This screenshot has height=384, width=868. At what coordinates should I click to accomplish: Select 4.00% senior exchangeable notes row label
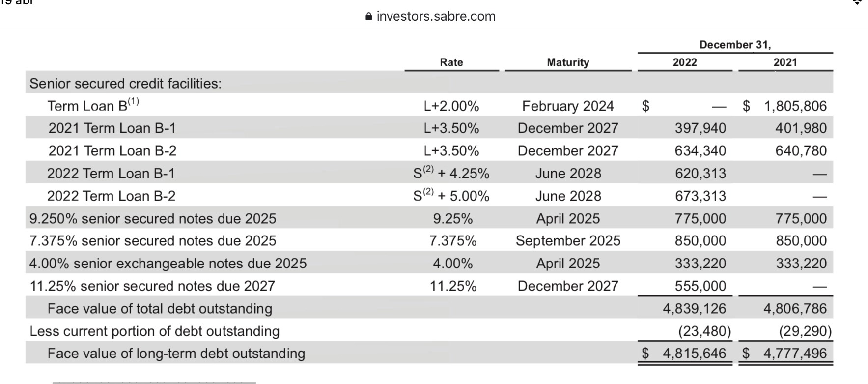pos(168,264)
